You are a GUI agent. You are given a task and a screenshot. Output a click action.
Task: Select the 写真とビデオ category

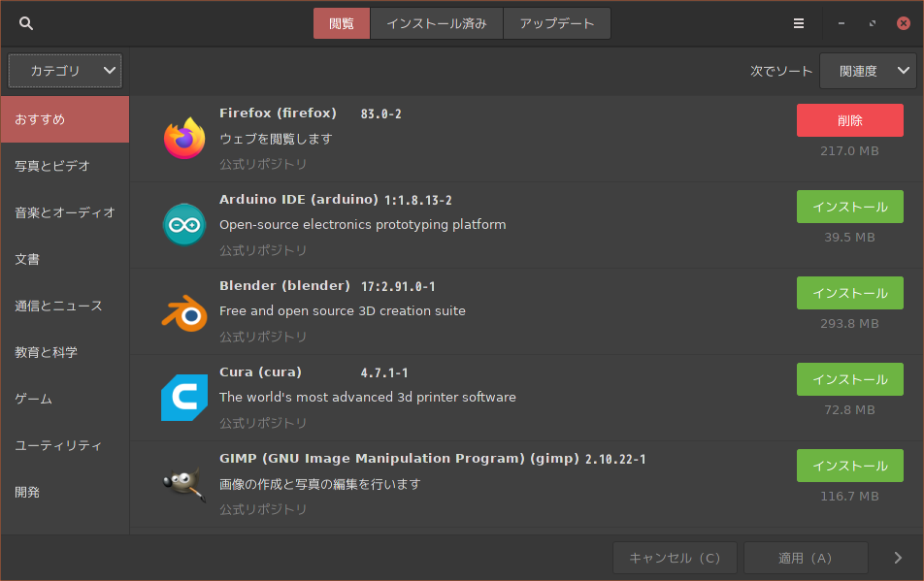coord(65,166)
